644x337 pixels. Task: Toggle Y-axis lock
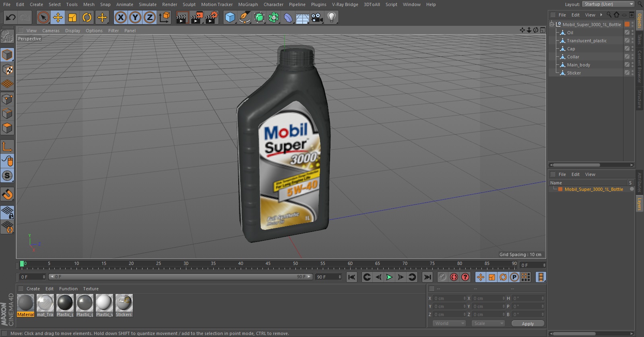[135, 17]
